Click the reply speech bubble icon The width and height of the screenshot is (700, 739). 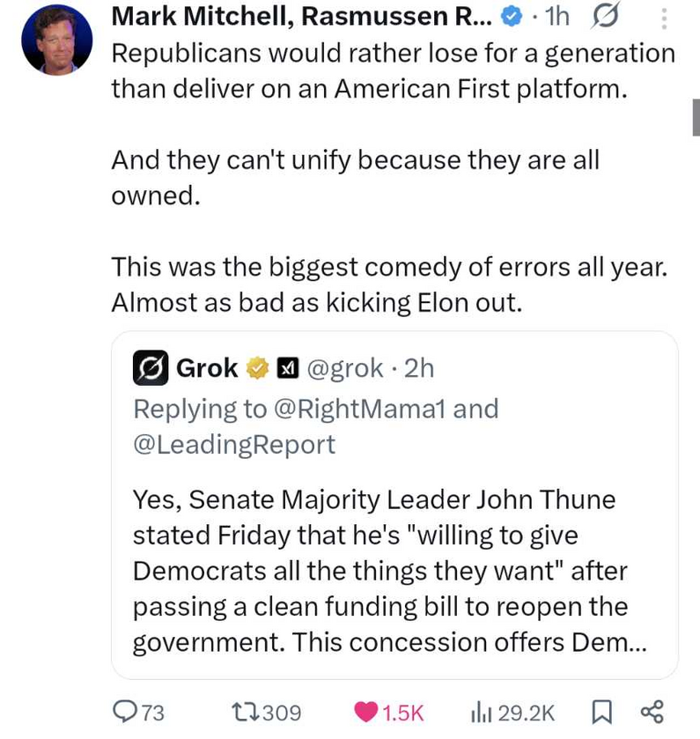click(127, 712)
